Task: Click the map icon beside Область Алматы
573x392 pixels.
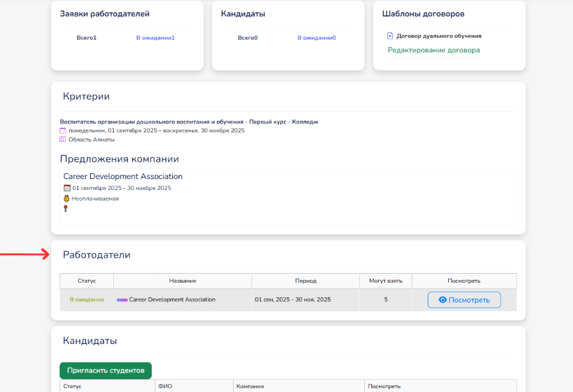Action: [x=63, y=139]
